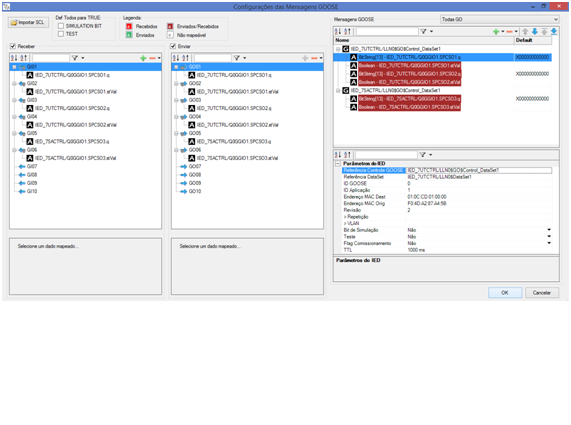571x425 pixels.
Task: Click the remove icon in Receber toolbar
Action: click(x=153, y=58)
